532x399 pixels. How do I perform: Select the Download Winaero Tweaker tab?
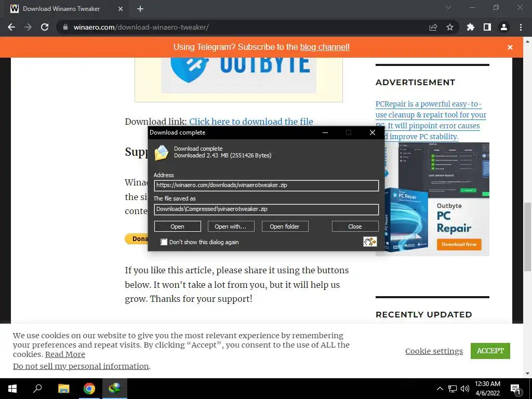(x=64, y=9)
